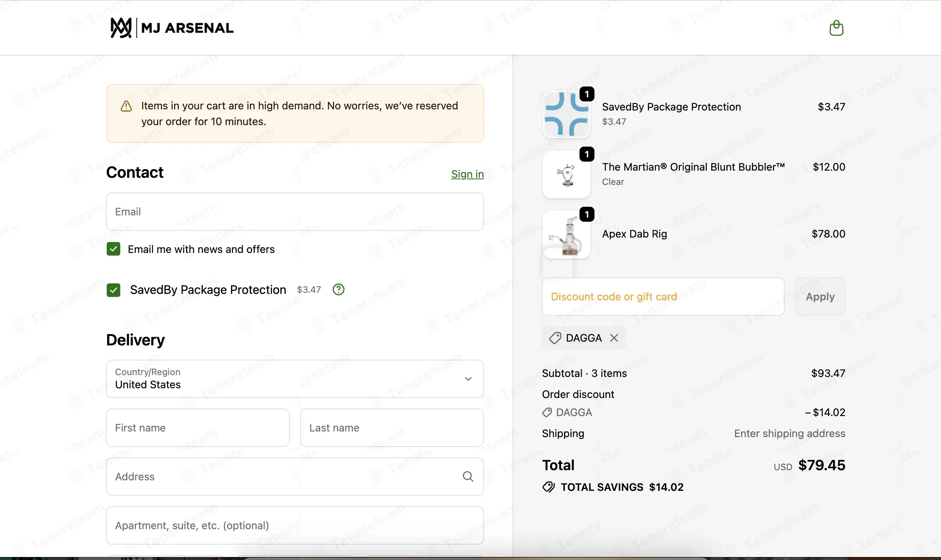Click the Total Savings tag icon
The image size is (941, 560).
549,487
